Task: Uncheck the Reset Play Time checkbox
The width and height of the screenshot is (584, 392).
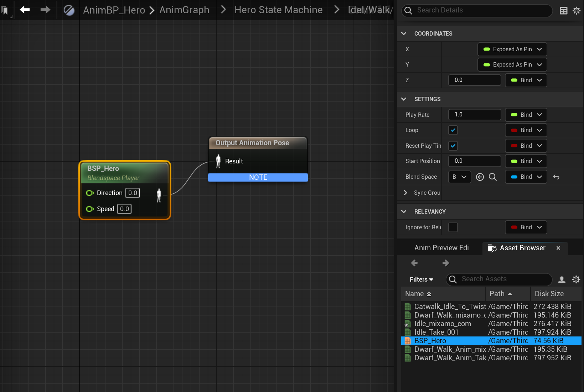Action: 453,146
